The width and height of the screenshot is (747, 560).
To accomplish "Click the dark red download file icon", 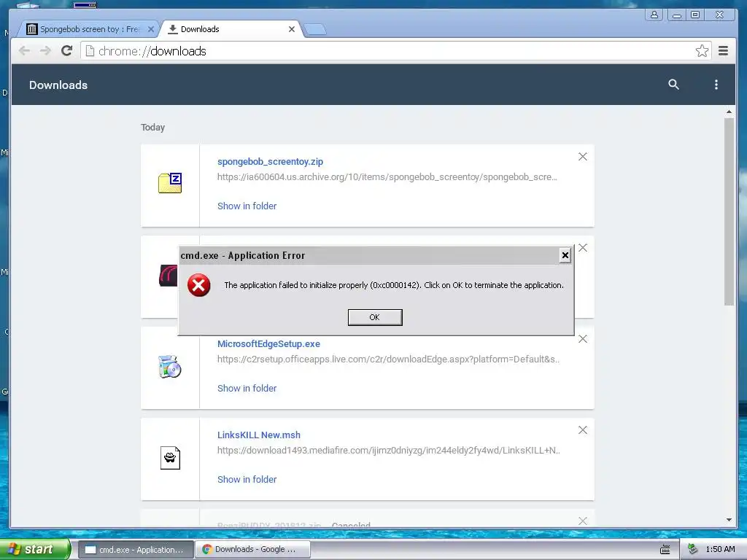I will point(169,275).
